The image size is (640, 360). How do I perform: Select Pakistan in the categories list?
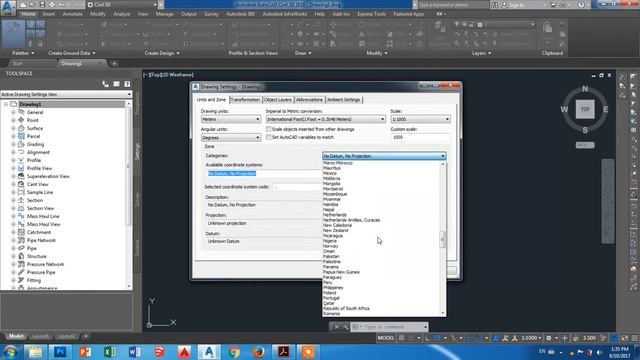click(x=331, y=256)
